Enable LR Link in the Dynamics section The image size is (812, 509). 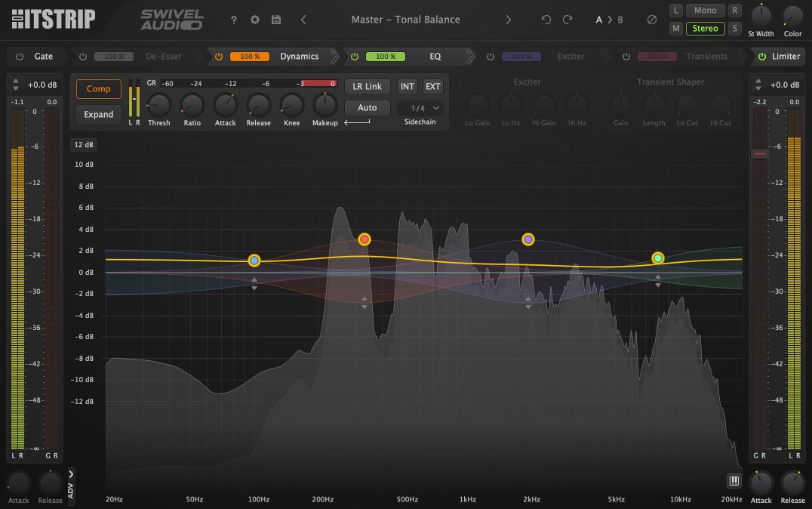click(367, 86)
